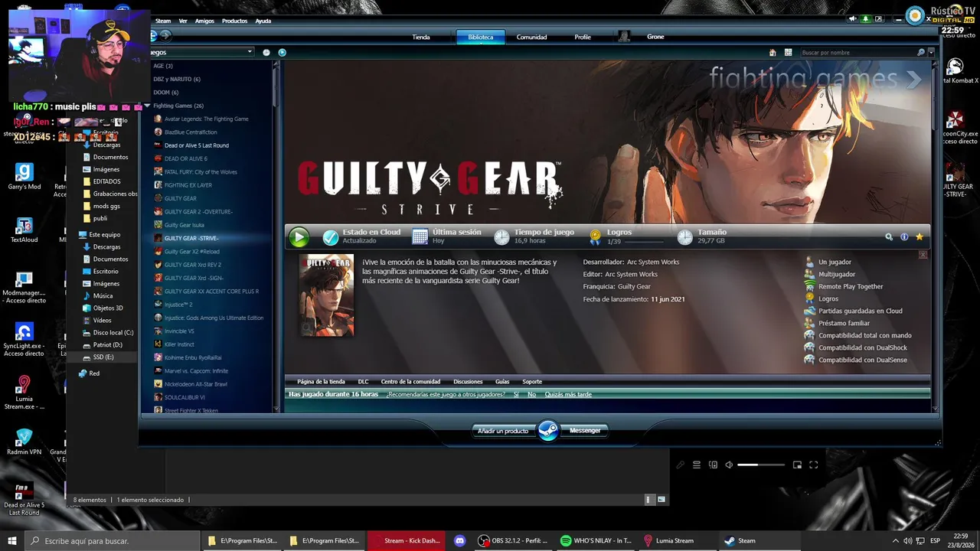Image resolution: width=980 pixels, height=551 pixels.
Task: Switch to the Comunidad tab
Action: point(531,37)
